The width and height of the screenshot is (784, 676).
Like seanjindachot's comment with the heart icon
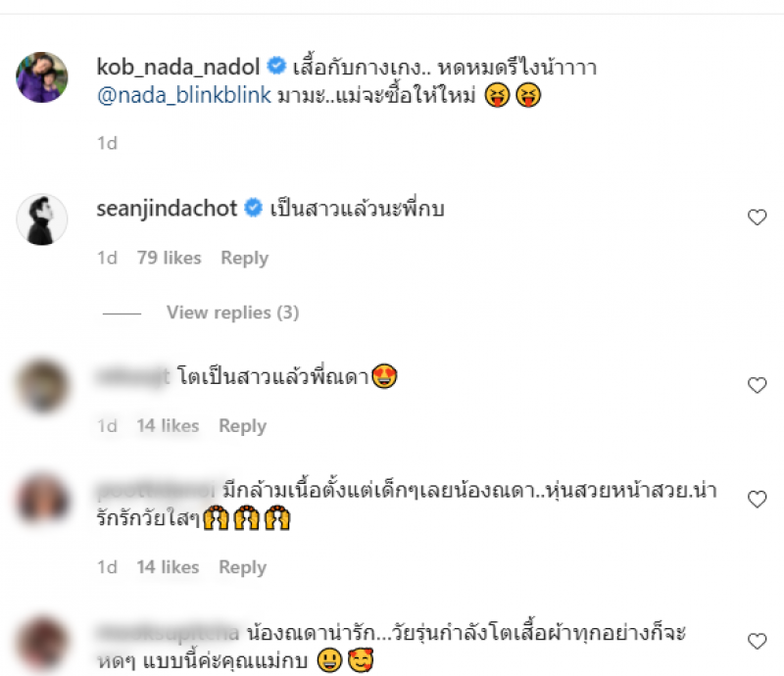click(x=757, y=217)
